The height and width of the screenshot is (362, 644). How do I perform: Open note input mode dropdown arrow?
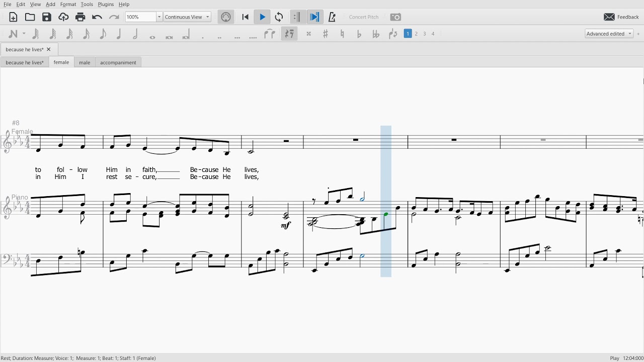coord(24,34)
